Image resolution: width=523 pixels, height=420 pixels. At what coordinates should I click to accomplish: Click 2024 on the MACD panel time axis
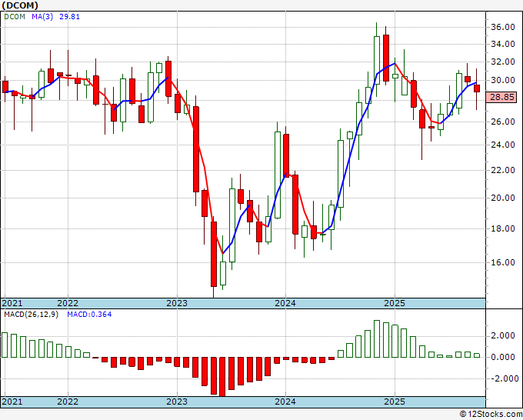click(285, 402)
